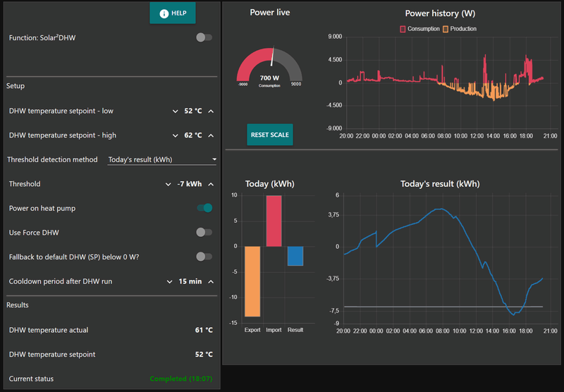The height and width of the screenshot is (392, 564).
Task: Toggle Fallback to default DHW below 0 W
Action: coord(204,257)
